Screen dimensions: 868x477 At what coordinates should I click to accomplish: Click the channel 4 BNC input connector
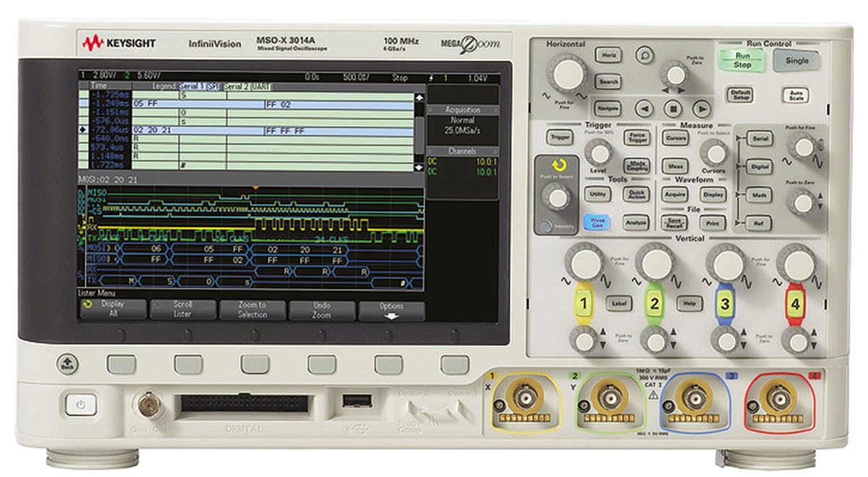coord(780,397)
